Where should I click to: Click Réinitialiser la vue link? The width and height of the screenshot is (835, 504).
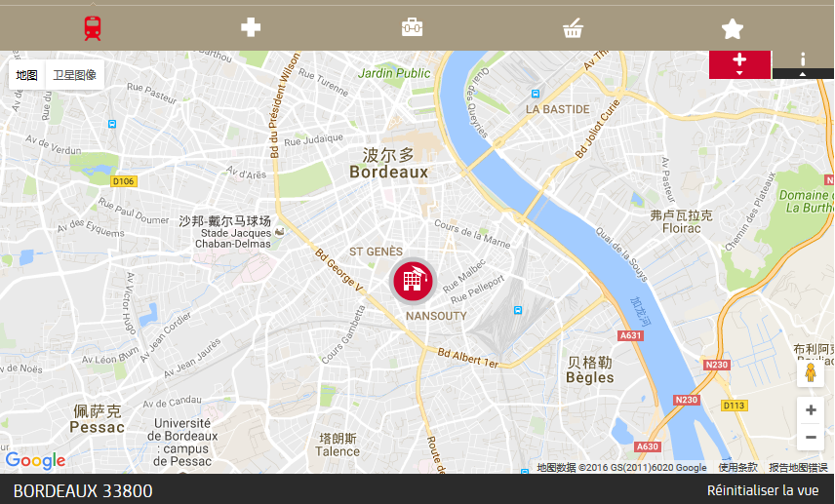click(763, 490)
